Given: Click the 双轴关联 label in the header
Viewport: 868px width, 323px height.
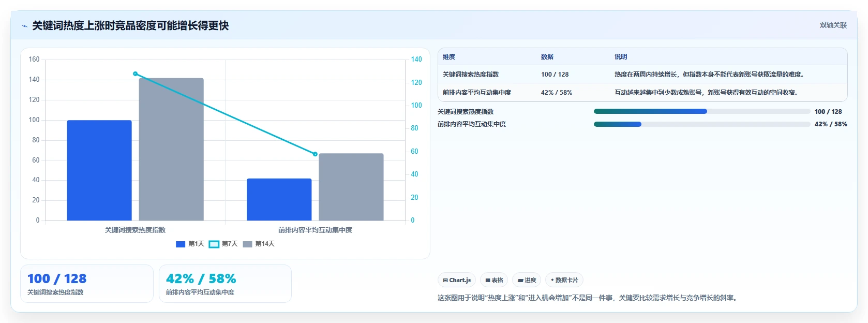Looking at the screenshot, I should click(833, 25).
